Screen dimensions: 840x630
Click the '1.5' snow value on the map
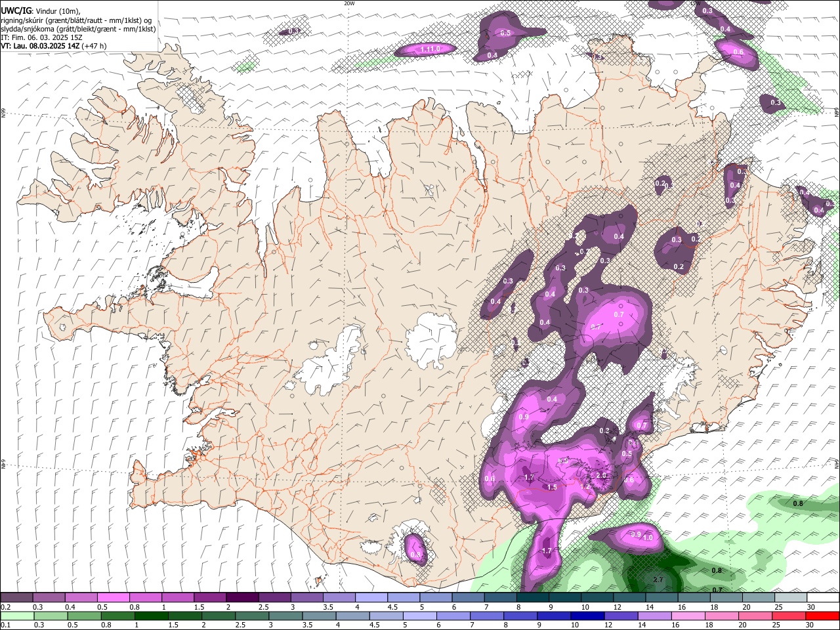point(552,487)
